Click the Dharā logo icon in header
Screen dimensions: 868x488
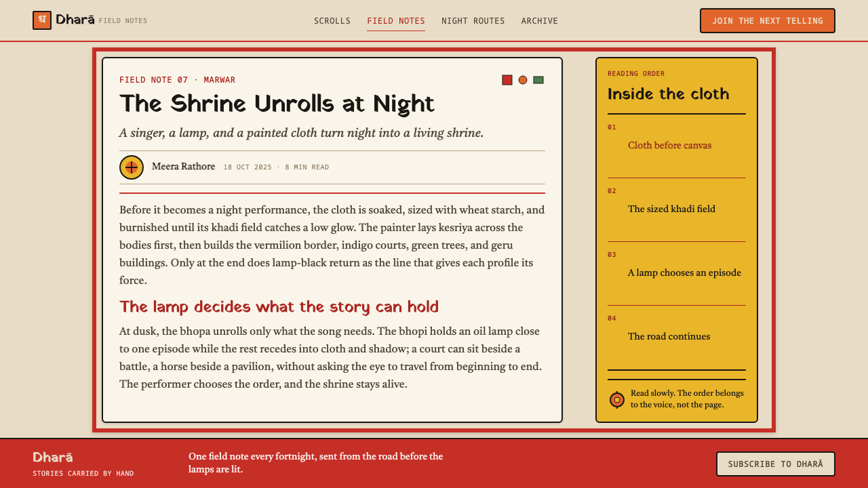42,20
